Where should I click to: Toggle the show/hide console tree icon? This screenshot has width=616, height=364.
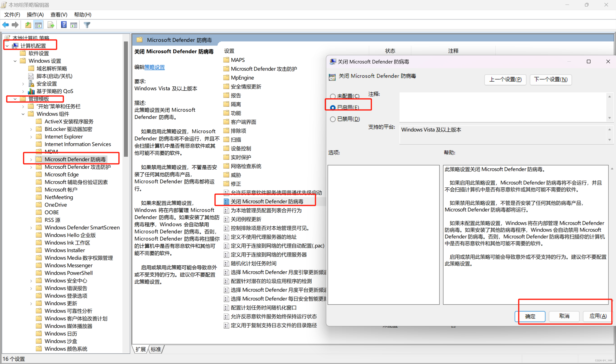pos(38,25)
